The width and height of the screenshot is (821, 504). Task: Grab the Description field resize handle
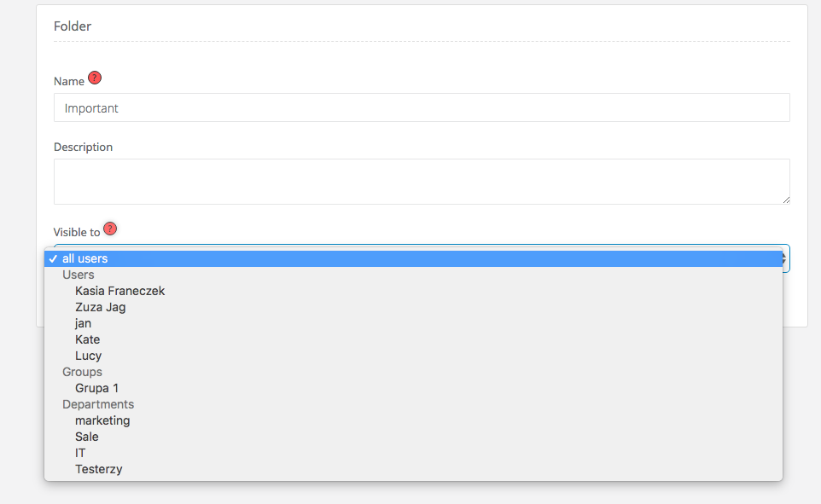[785, 200]
